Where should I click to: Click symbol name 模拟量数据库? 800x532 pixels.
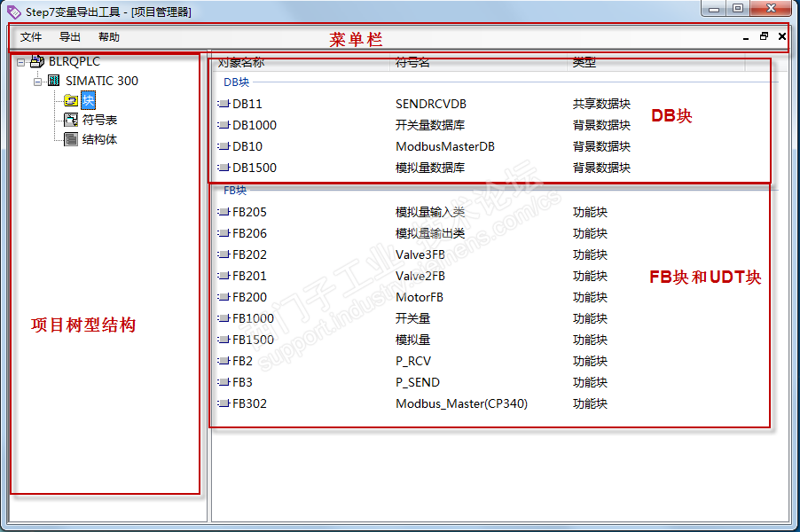(x=430, y=168)
